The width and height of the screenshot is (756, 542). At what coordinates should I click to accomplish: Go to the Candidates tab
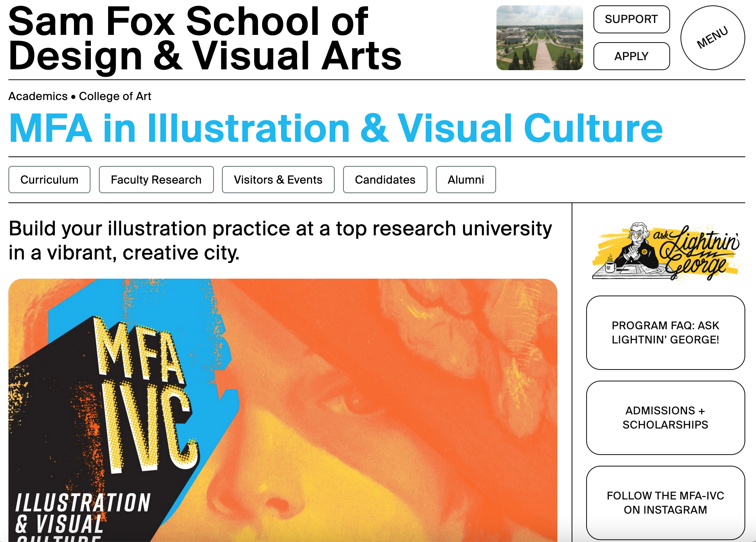click(x=385, y=179)
